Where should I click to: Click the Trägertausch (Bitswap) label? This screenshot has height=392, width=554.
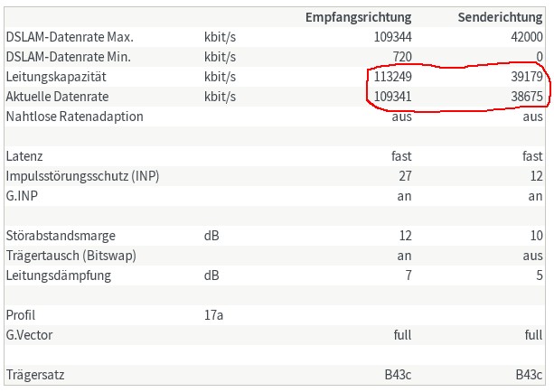pos(70,256)
